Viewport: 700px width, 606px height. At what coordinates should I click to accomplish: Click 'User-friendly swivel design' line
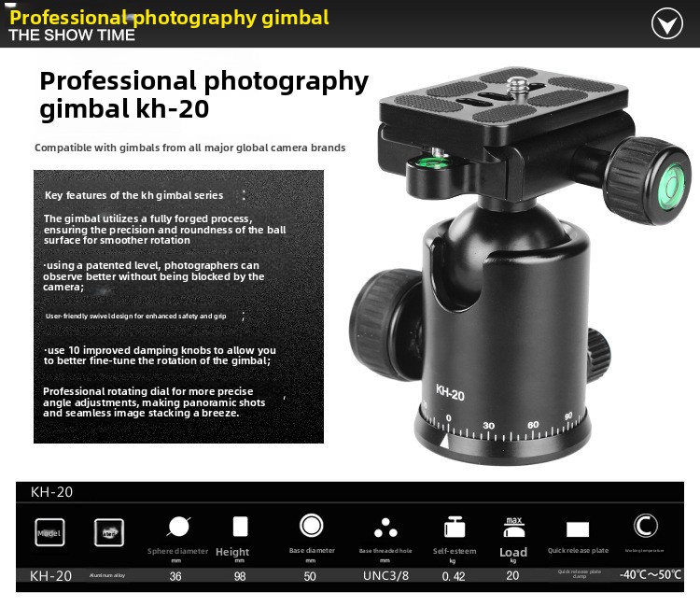pyautogui.click(x=135, y=316)
